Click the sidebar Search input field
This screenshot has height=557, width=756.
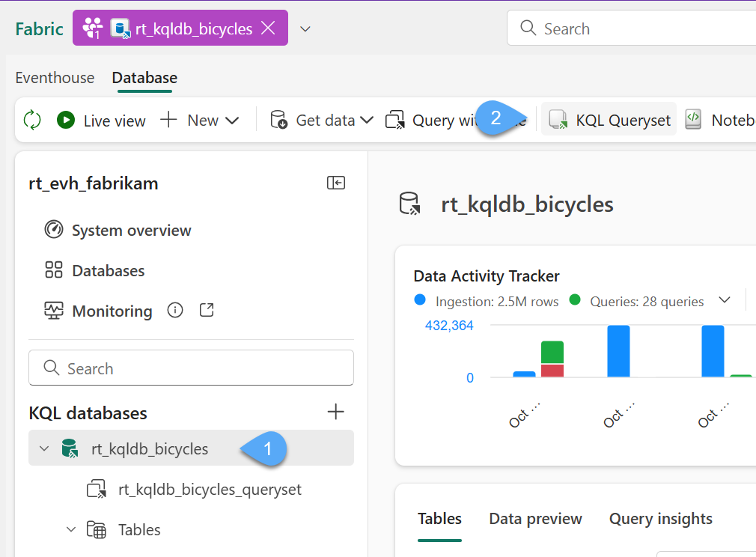pyautogui.click(x=191, y=368)
